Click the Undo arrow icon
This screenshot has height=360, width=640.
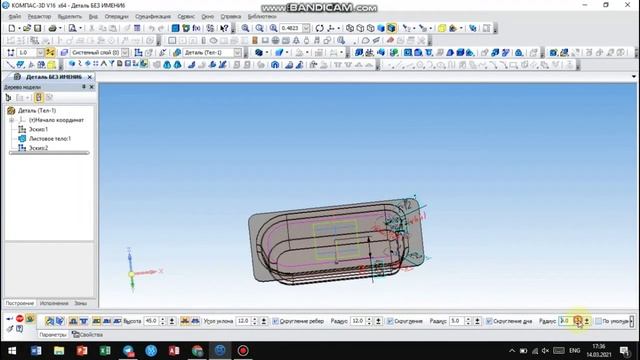click(151, 28)
